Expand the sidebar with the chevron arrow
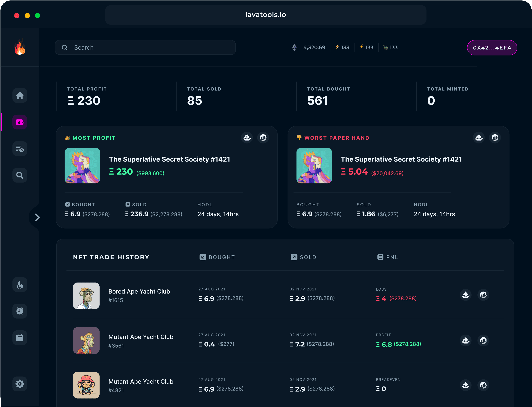 point(37,217)
